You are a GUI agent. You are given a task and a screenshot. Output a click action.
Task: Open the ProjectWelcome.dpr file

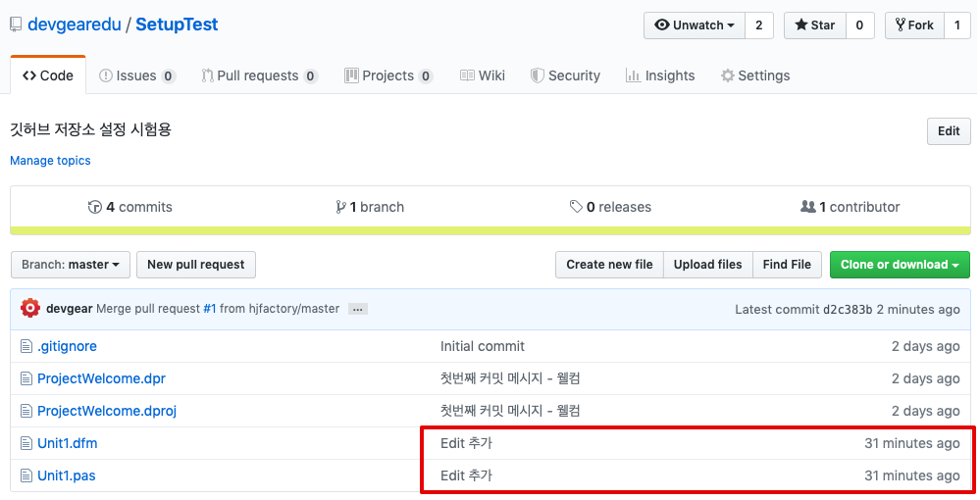(101, 378)
